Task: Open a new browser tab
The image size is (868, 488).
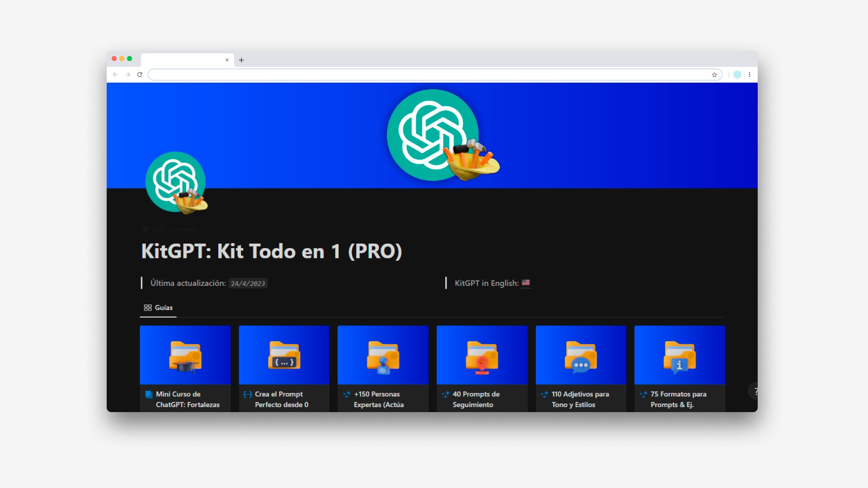Action: (x=241, y=60)
